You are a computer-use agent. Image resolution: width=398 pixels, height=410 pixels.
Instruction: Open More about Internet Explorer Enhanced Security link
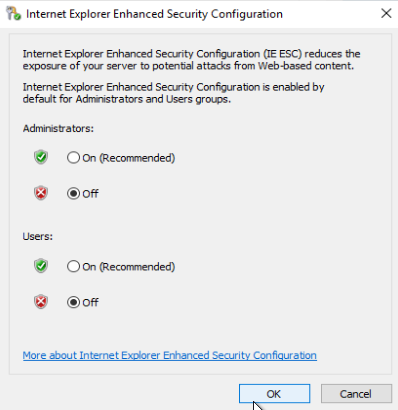coord(170,355)
